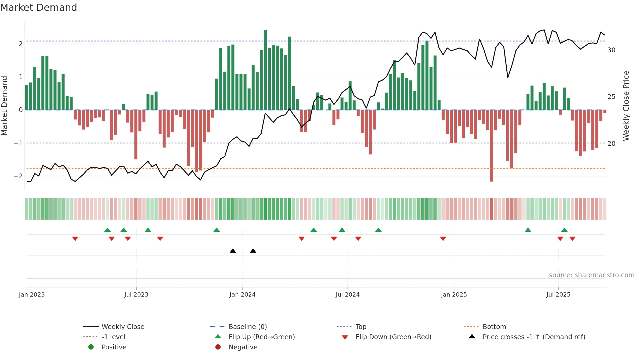Toggle the -1 level legend entry
Viewport: 644px width, 362px height.
(x=90, y=337)
